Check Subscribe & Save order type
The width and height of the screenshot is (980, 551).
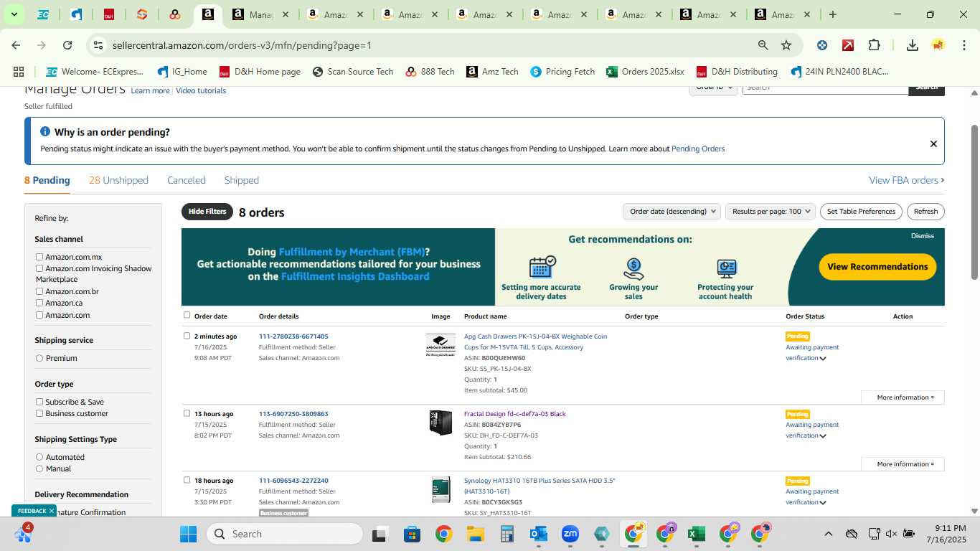point(39,402)
